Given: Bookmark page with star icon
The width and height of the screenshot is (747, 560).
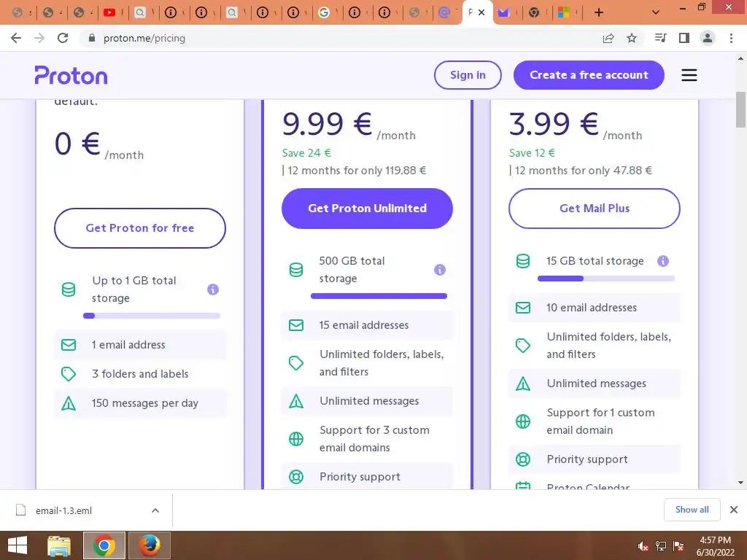Looking at the screenshot, I should point(632,38).
